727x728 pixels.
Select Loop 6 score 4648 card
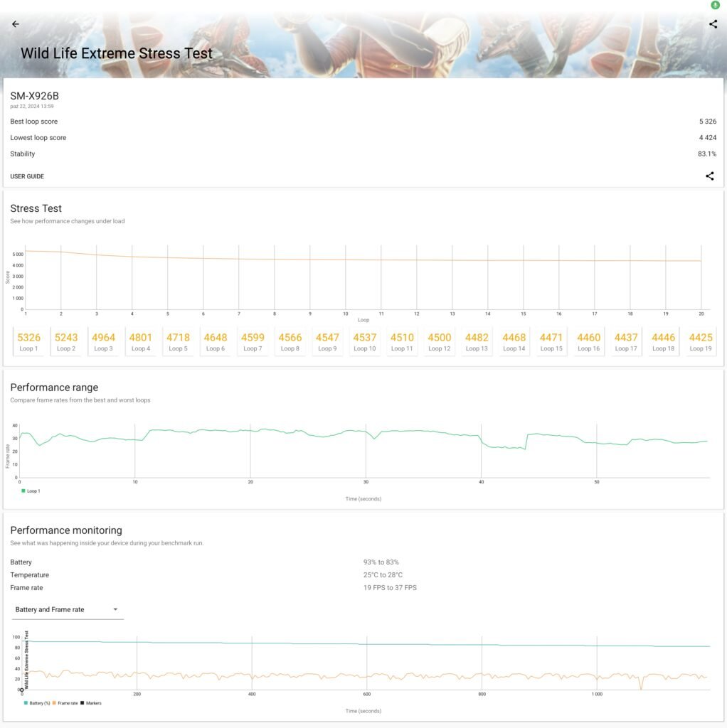pyautogui.click(x=216, y=342)
